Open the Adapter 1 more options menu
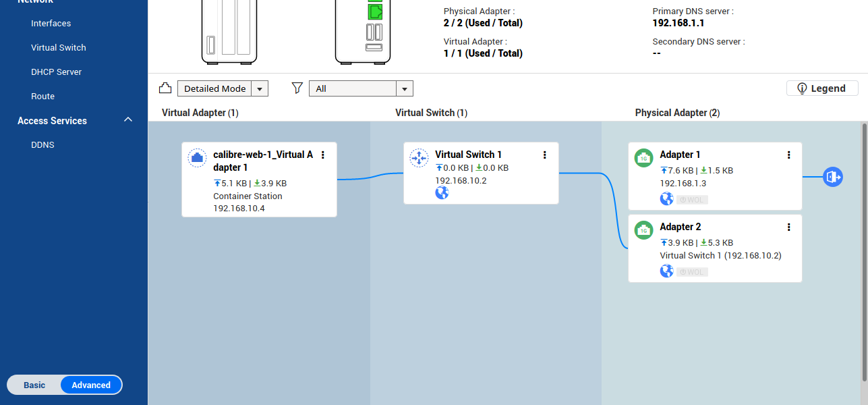The width and height of the screenshot is (868, 405). (x=788, y=155)
